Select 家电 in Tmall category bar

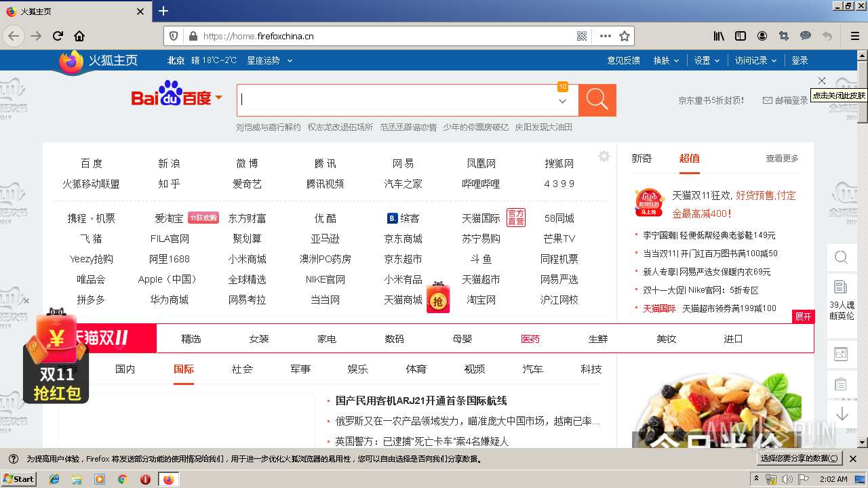pos(327,339)
